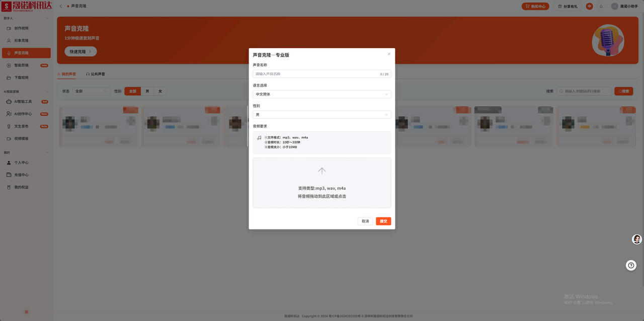Open 我的权益 in the sidebar
Image resolution: width=644 pixels, height=321 pixels.
26,187
